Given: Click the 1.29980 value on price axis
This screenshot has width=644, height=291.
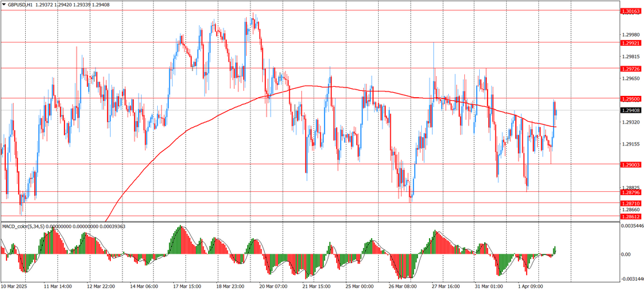Looking at the screenshot, I should coord(630,35).
